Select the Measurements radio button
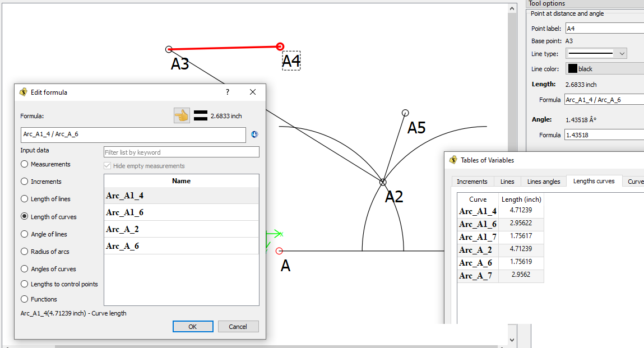Viewport: 644px width, 348px height. [24, 164]
